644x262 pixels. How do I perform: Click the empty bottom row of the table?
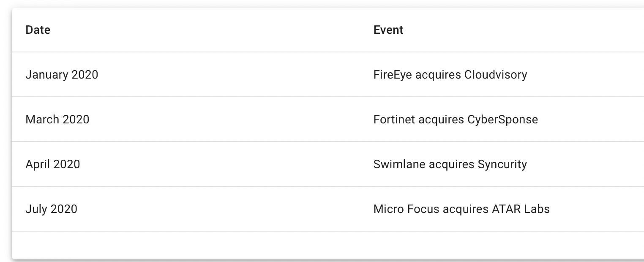coord(328,245)
